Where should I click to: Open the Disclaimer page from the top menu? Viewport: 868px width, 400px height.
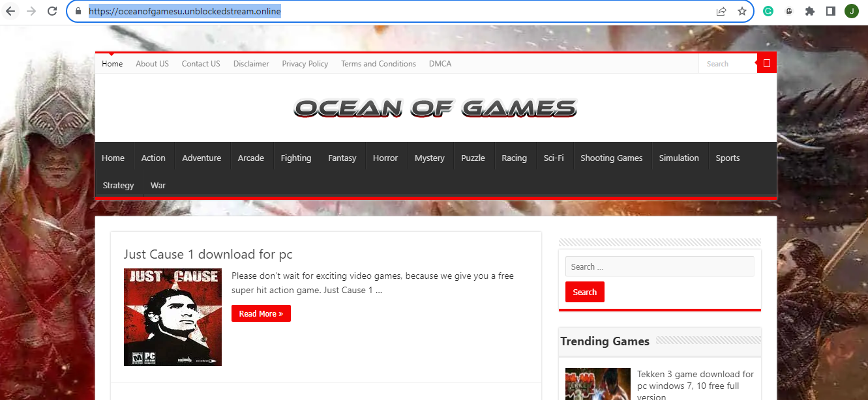coord(251,63)
